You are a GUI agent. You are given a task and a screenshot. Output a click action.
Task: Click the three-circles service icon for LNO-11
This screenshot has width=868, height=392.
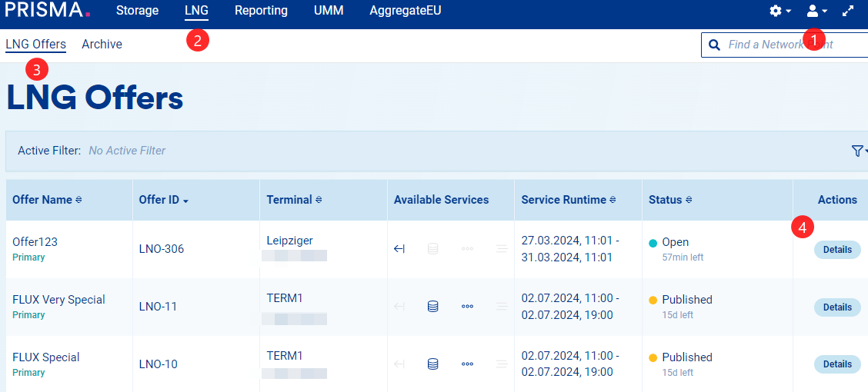pyautogui.click(x=467, y=306)
